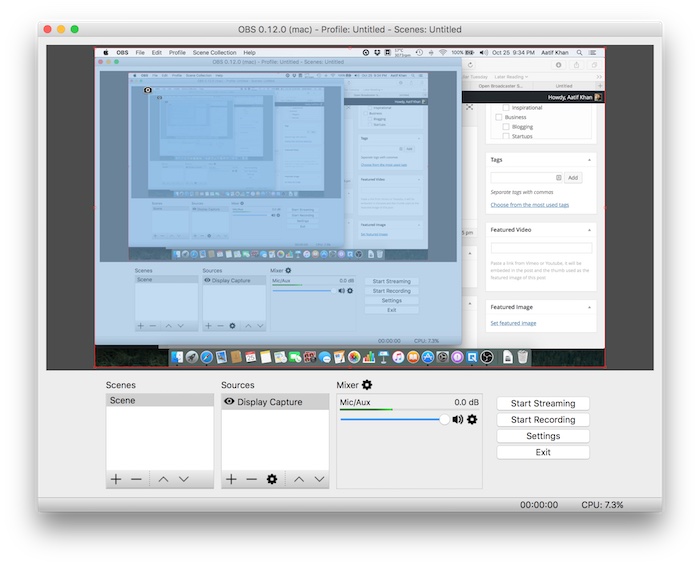Open the Scene Collection menu in the captured menu bar
This screenshot has height=566, width=700.
(215, 53)
